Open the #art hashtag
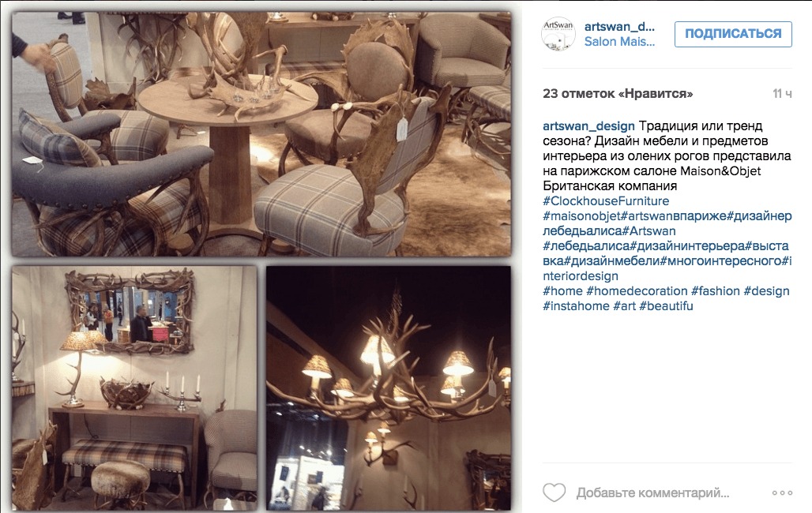Image resolution: width=812 pixels, height=513 pixels. tap(625, 306)
